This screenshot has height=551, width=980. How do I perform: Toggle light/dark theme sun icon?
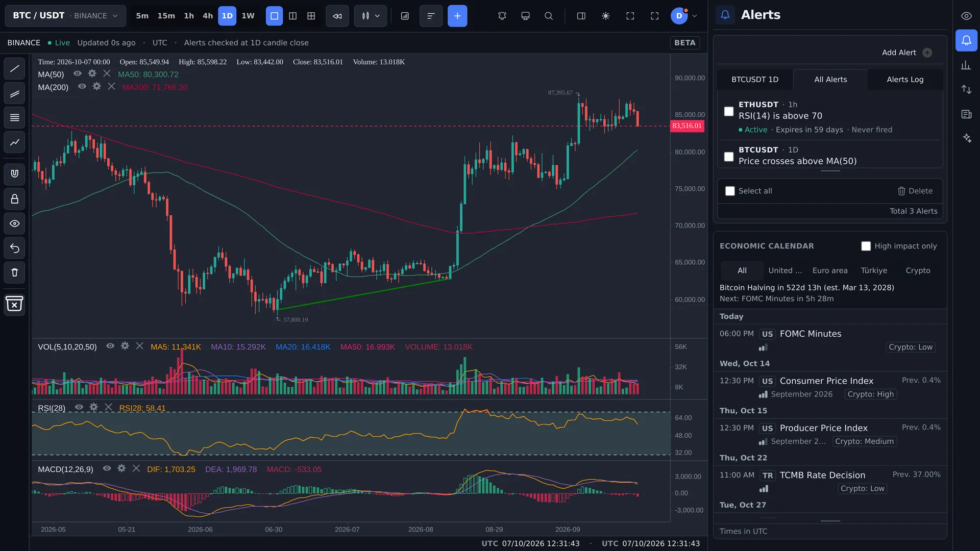pyautogui.click(x=605, y=16)
